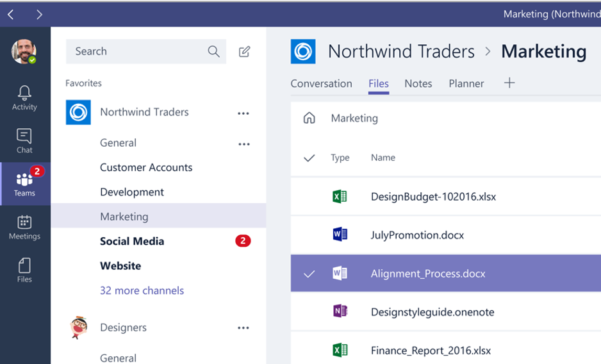Open the Website channel
Image resolution: width=601 pixels, height=364 pixels.
[120, 265]
